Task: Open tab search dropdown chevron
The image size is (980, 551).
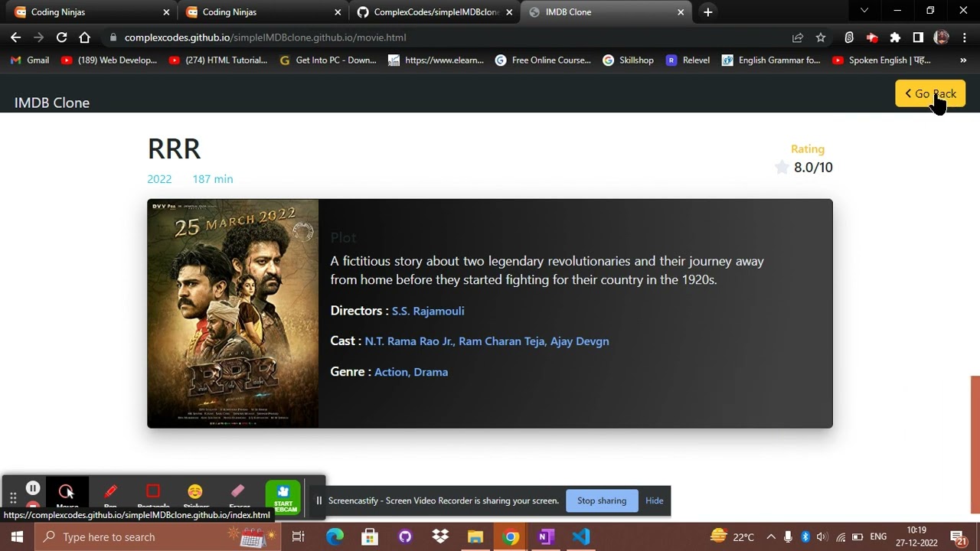Action: pyautogui.click(x=864, y=11)
